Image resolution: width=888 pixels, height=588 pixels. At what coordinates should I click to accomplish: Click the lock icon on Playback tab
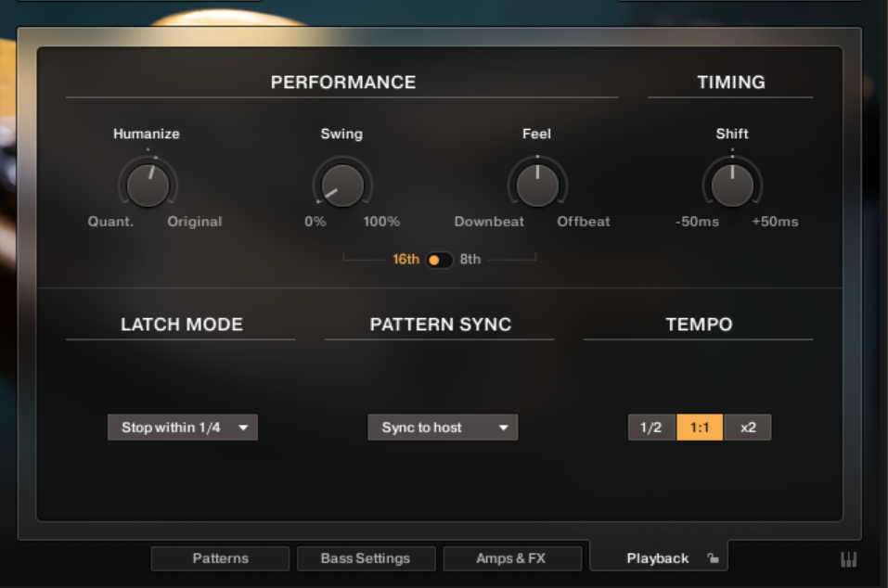point(713,558)
